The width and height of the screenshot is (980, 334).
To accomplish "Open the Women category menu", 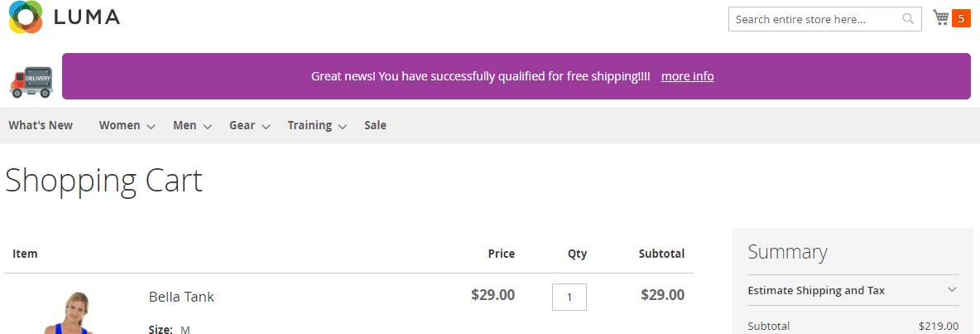I will tap(119, 125).
